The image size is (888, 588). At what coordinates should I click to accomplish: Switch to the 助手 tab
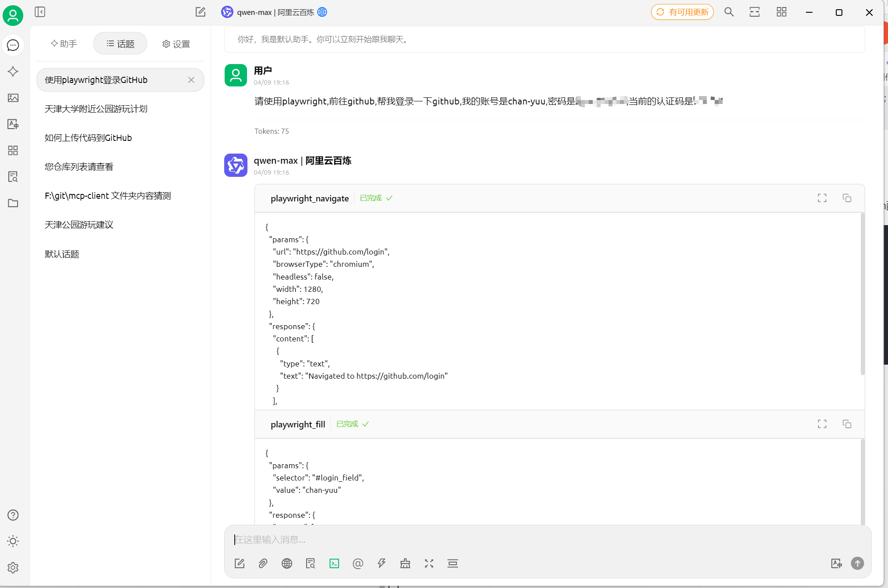coord(64,43)
